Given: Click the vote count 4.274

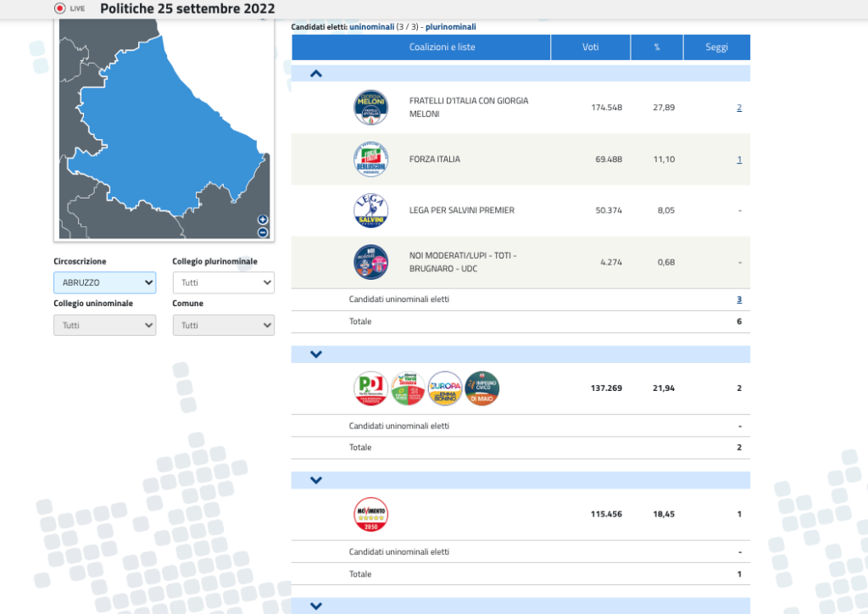Looking at the screenshot, I should [611, 262].
